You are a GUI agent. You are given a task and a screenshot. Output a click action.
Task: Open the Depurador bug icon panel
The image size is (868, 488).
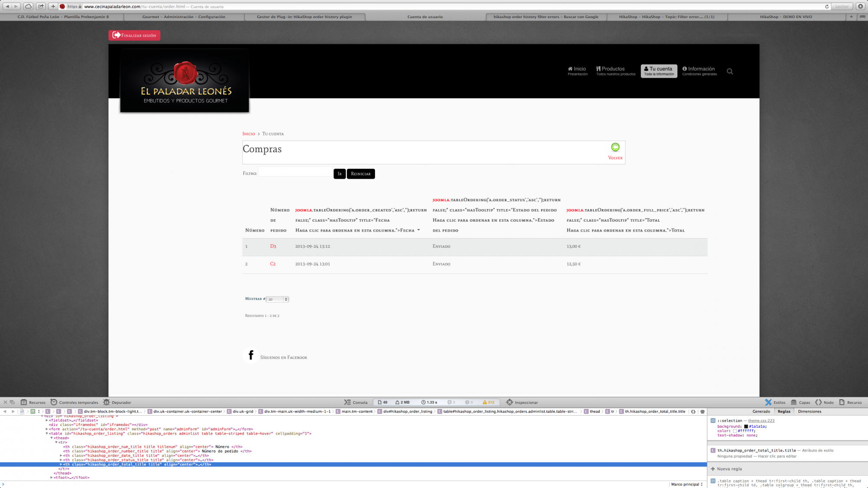coord(107,402)
